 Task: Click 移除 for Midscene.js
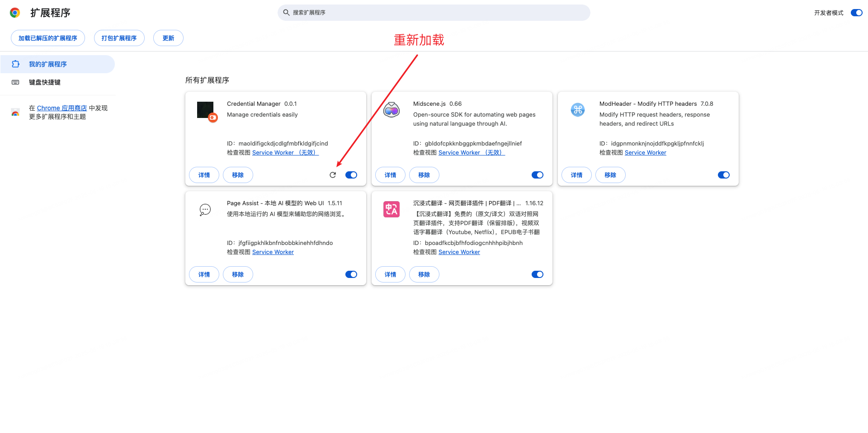click(x=424, y=175)
